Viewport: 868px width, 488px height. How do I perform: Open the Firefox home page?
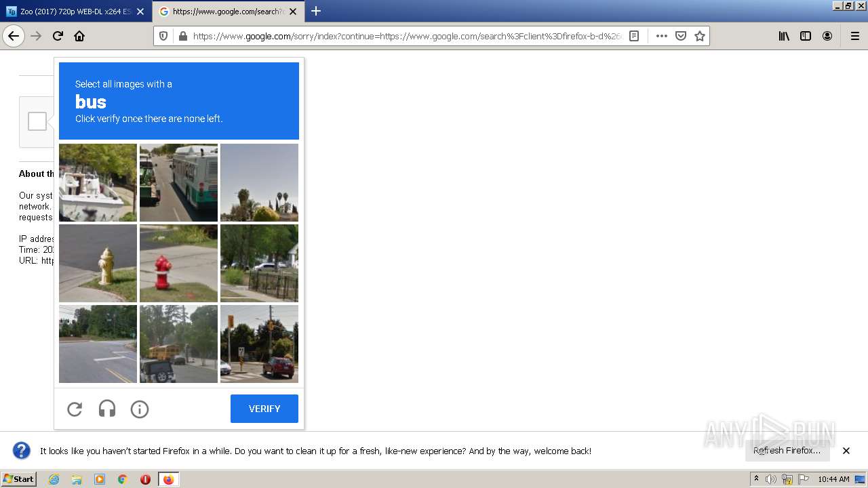tap(79, 36)
